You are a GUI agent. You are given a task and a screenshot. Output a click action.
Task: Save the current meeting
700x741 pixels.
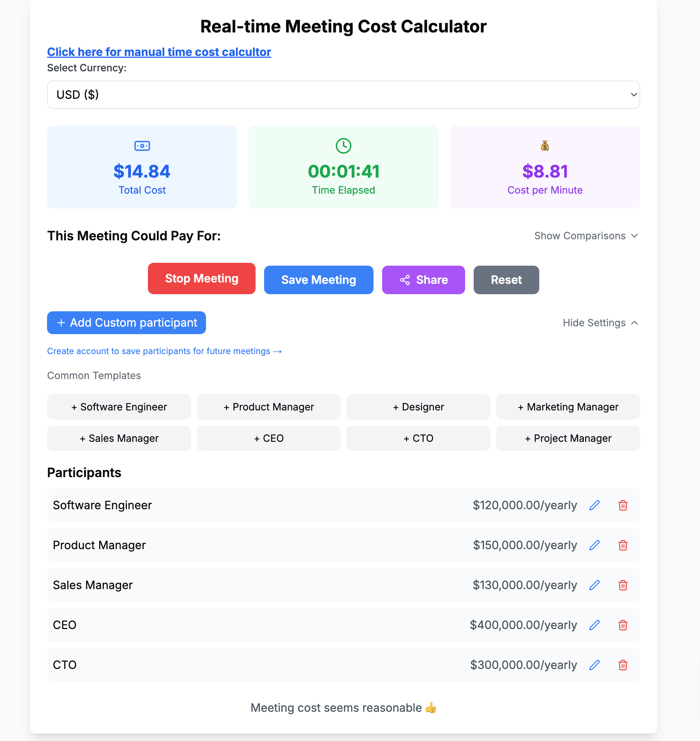[318, 280]
